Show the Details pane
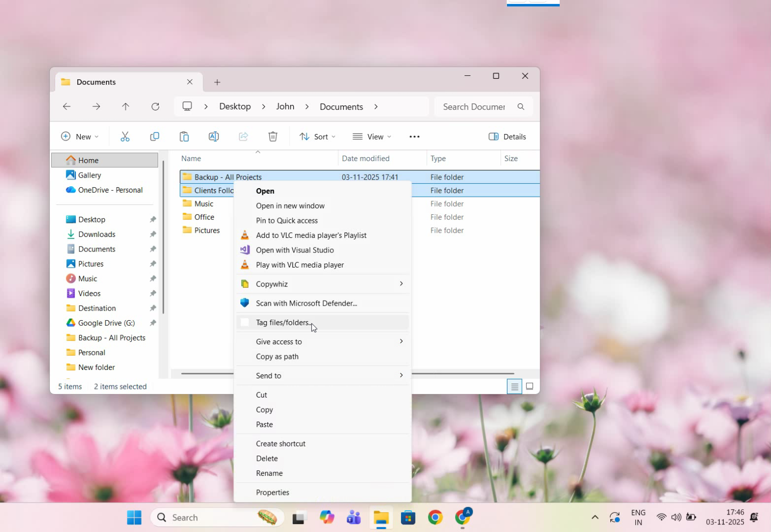Viewport: 771px width, 532px height. pyautogui.click(x=507, y=136)
